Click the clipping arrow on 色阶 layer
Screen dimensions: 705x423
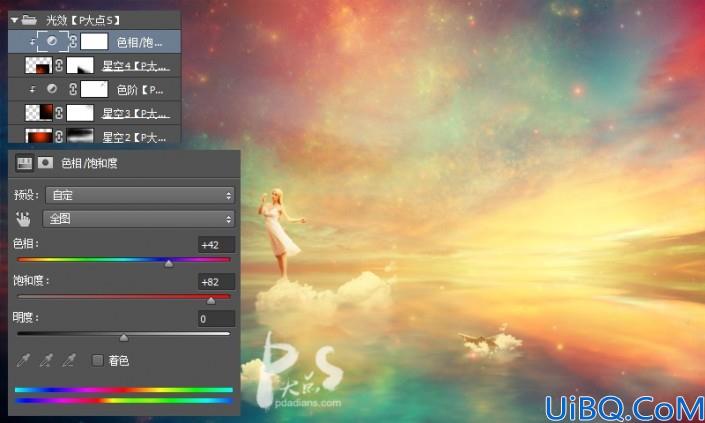[32, 89]
